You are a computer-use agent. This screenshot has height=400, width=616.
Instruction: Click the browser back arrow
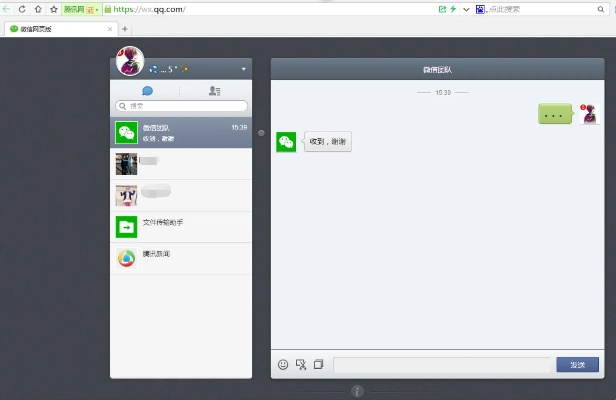click(x=8, y=9)
